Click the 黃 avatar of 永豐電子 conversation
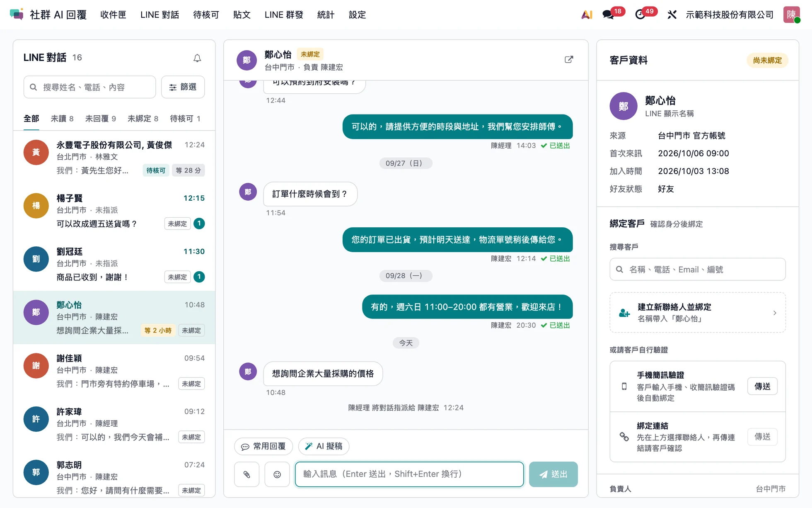This screenshot has height=508, width=812. (36, 152)
